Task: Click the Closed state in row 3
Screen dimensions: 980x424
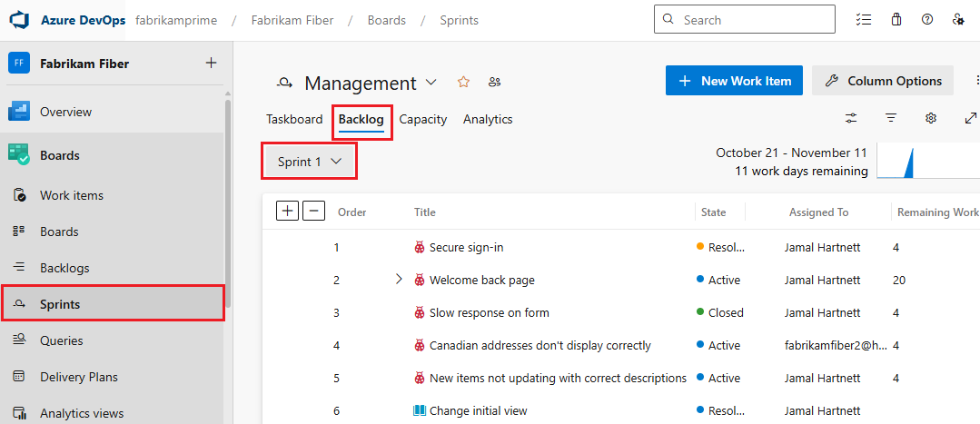Action: 720,313
